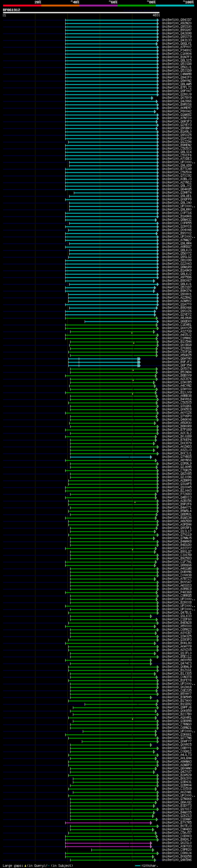Select label UniRef100_B7V7R5

tap(177, 822)
